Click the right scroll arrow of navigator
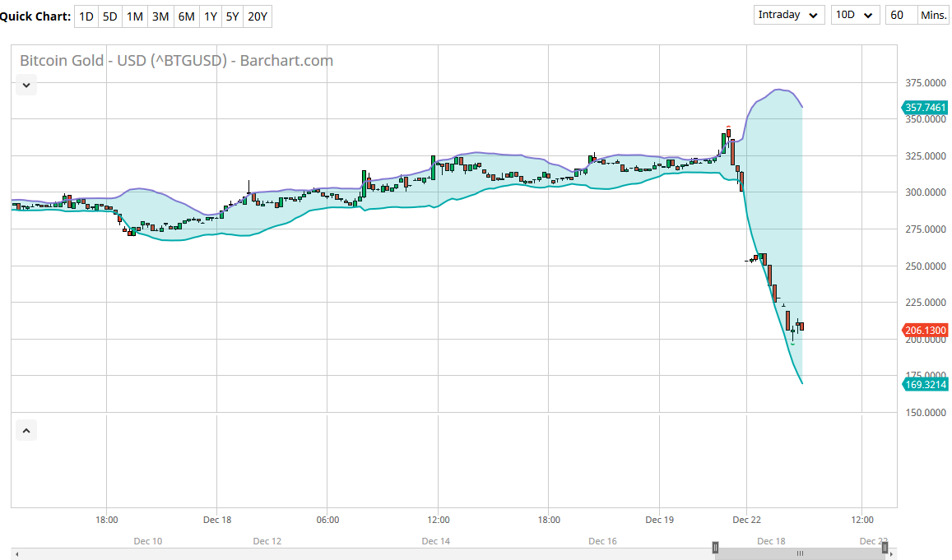 [891, 553]
